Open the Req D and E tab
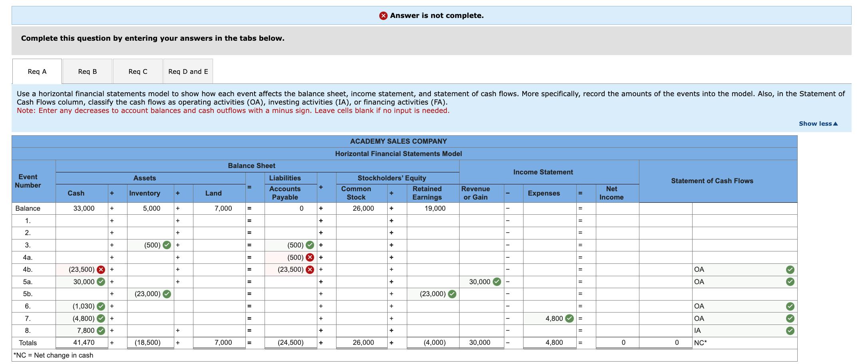This screenshot has width=868, height=364. 188,71
